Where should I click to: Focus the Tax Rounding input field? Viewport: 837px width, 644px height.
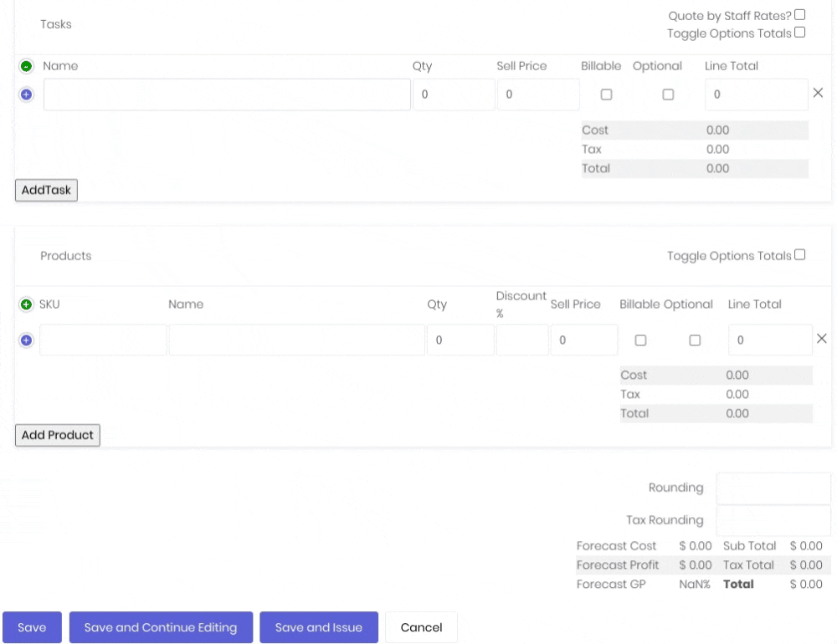pos(773,520)
